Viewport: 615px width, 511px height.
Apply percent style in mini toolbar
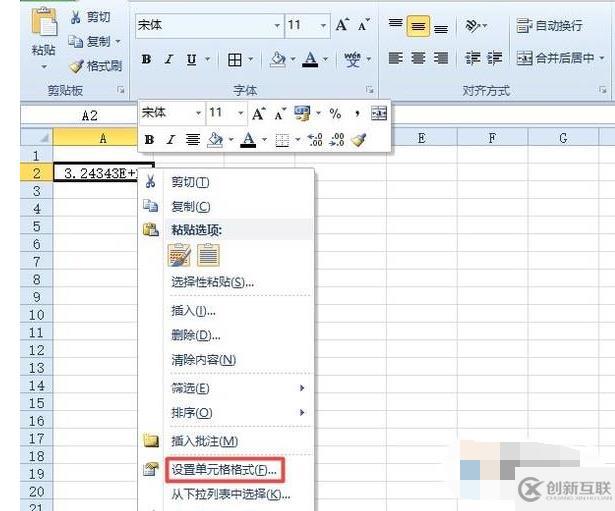[x=335, y=114]
